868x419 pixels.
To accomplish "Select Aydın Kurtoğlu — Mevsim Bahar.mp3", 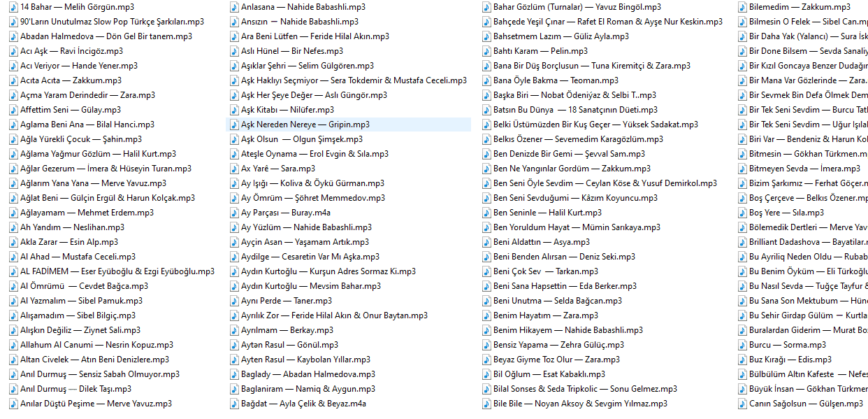I will [x=312, y=286].
